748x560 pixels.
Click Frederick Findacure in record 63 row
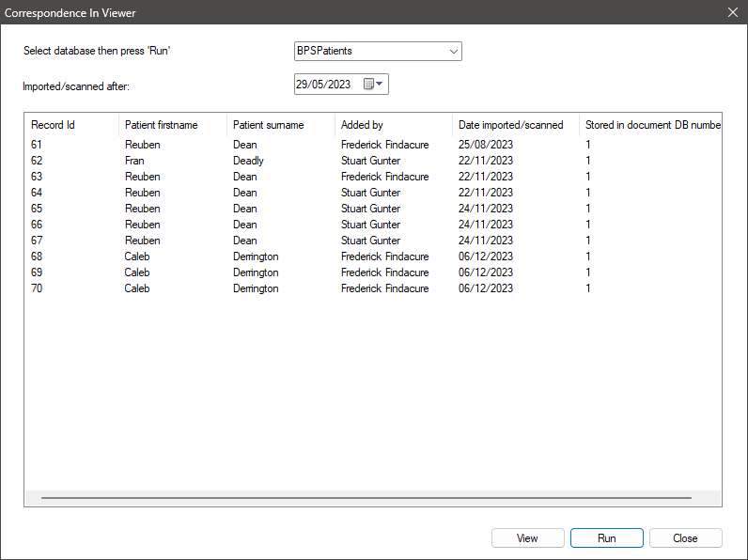click(385, 177)
